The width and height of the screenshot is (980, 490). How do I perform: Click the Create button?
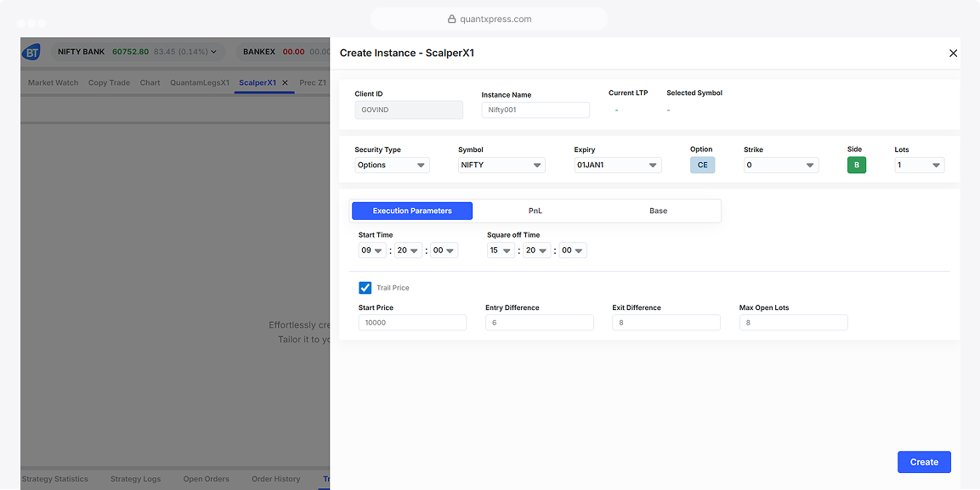[925, 462]
